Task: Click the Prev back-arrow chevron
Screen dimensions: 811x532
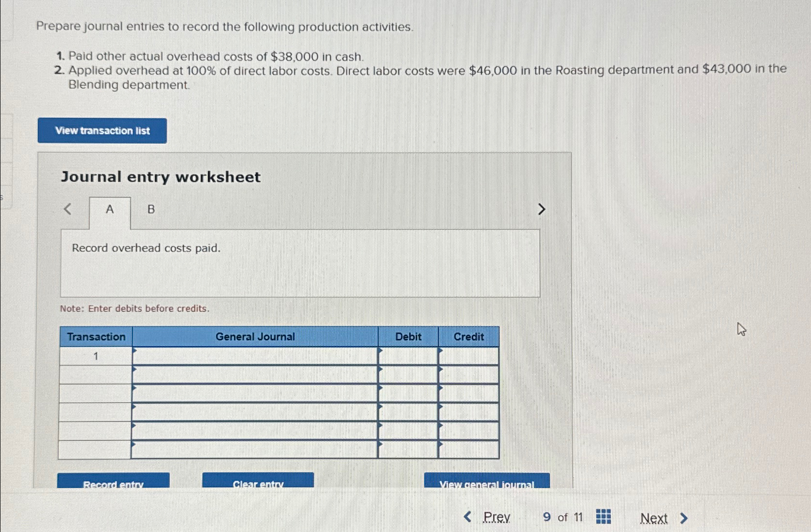Action: [x=467, y=517]
